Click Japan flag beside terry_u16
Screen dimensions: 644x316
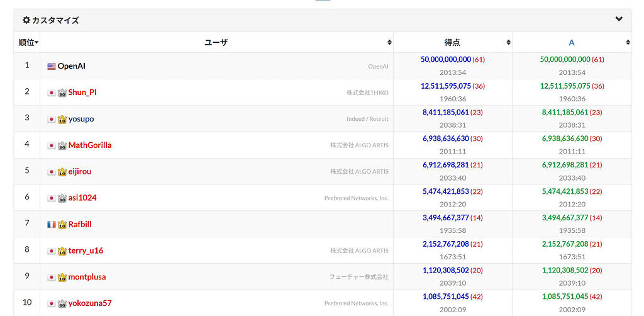click(x=52, y=251)
